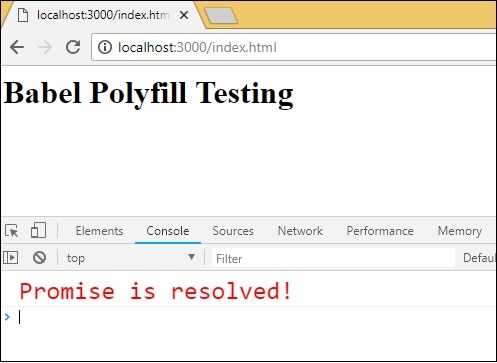Image resolution: width=497 pixels, height=363 pixels.
Task: Open the Default log levels dropdown
Action: (x=479, y=258)
